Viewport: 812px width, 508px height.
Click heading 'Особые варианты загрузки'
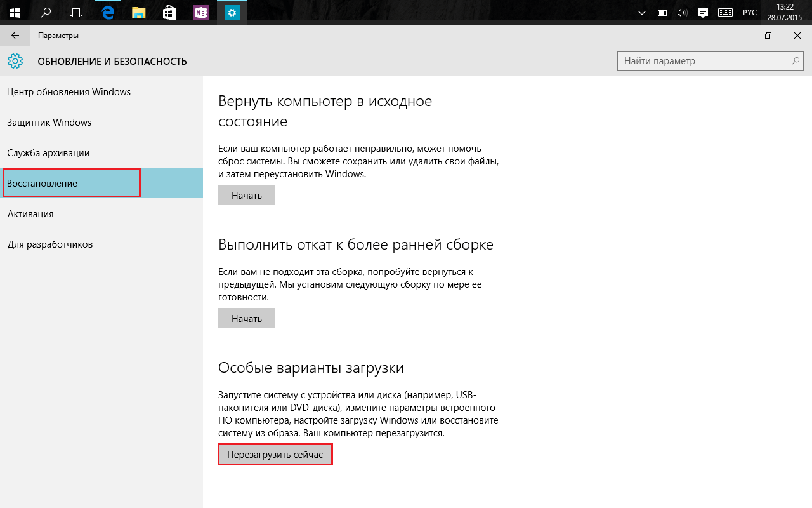[311, 368]
